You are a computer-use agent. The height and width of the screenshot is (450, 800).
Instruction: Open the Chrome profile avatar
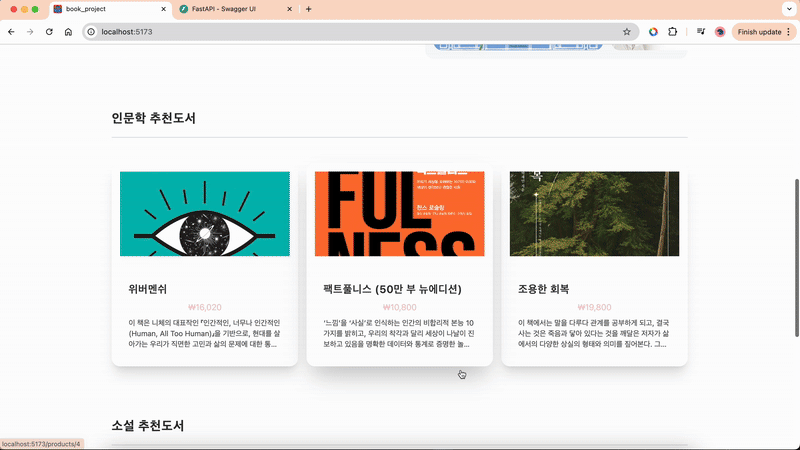720,32
